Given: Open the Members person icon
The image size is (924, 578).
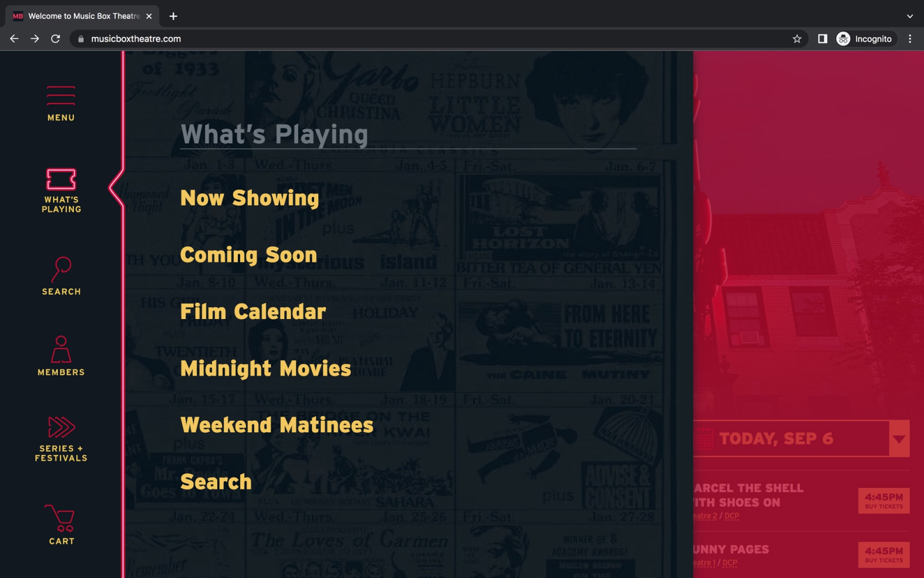Looking at the screenshot, I should (61, 349).
